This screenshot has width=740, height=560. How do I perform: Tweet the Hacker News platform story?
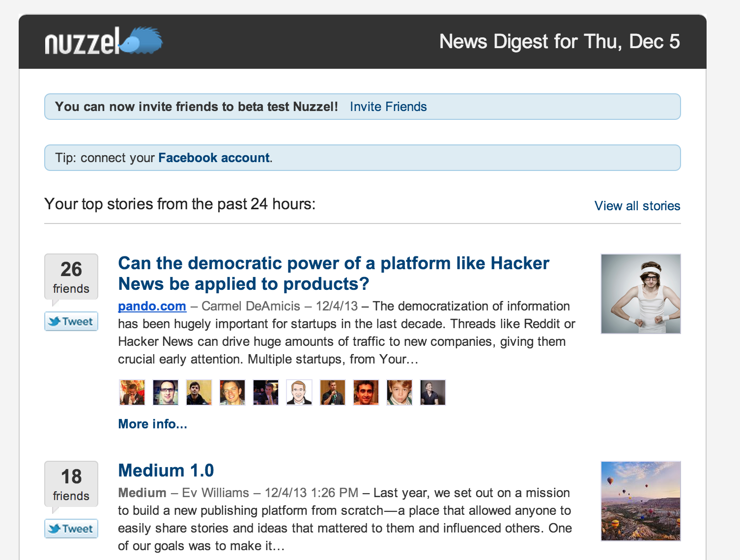click(x=71, y=321)
